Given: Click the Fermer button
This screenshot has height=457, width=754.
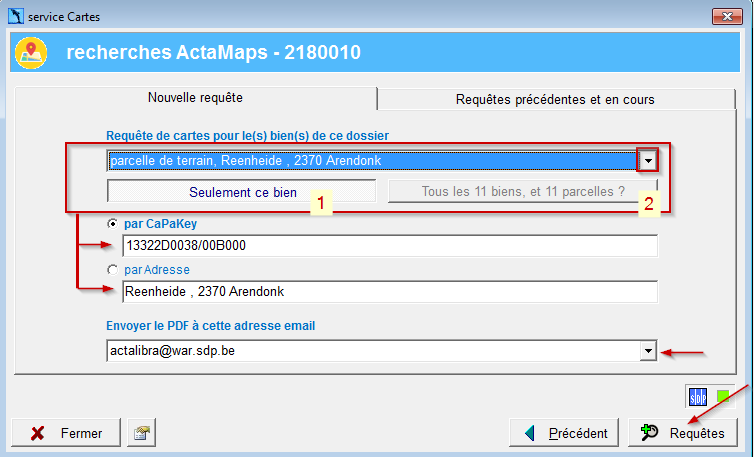Looking at the screenshot, I should [66, 433].
